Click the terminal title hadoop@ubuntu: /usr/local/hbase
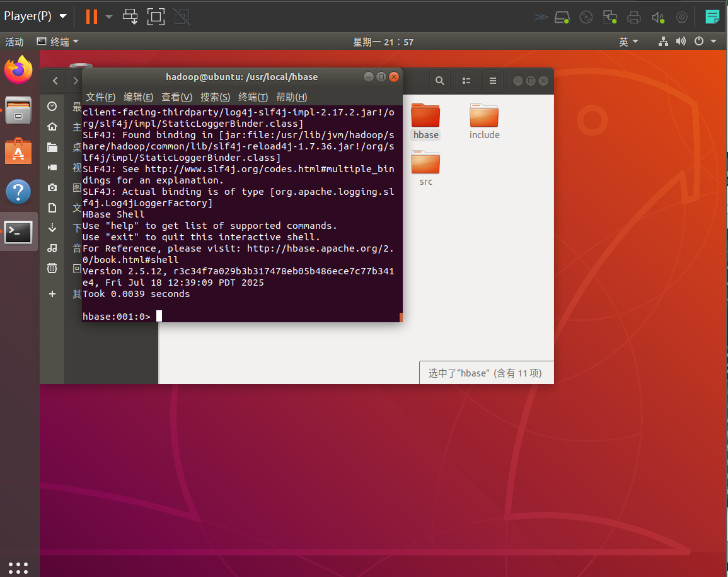Screen dimensions: 728x577 (242, 77)
